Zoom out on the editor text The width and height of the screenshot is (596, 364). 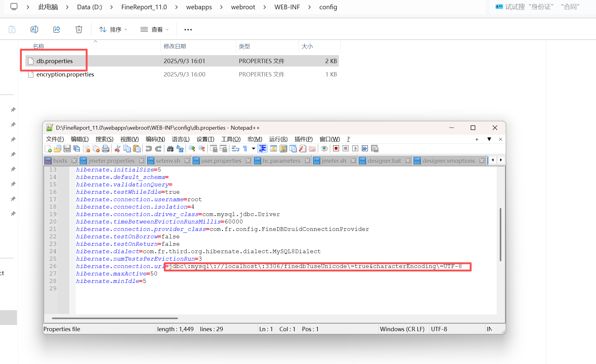tap(201, 149)
